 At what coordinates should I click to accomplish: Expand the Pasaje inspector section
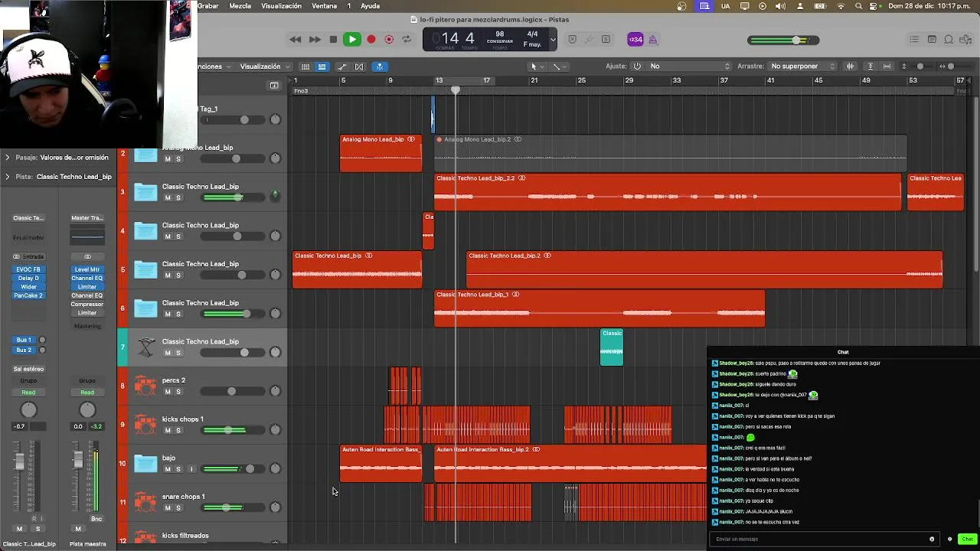click(x=7, y=158)
